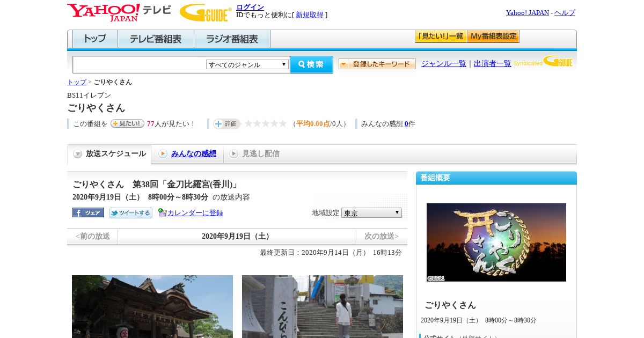Open the 出演者一覧 link

pos(493,63)
